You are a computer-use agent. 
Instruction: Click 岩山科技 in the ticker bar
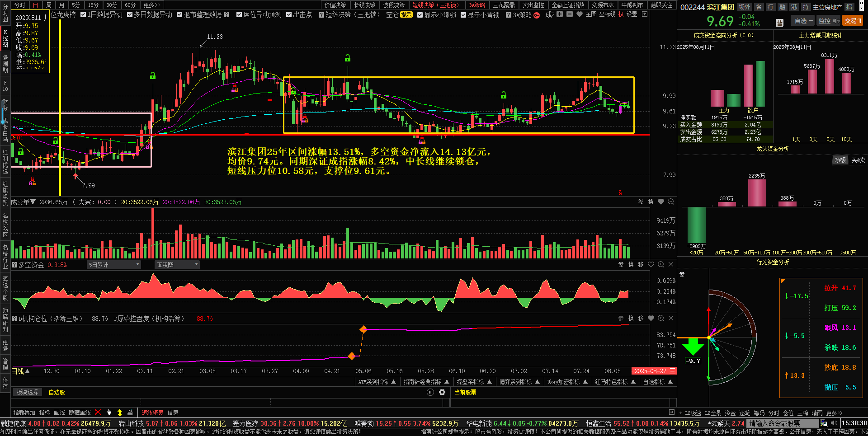[131, 423]
